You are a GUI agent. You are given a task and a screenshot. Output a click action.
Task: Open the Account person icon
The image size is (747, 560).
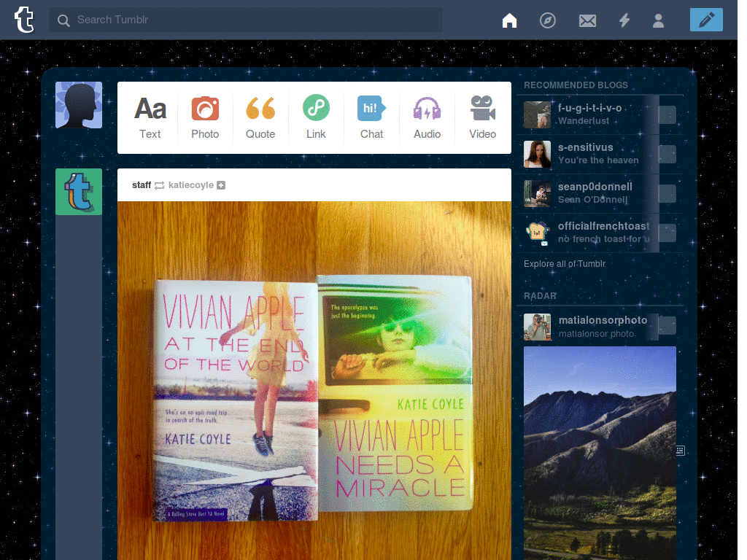[x=658, y=20]
